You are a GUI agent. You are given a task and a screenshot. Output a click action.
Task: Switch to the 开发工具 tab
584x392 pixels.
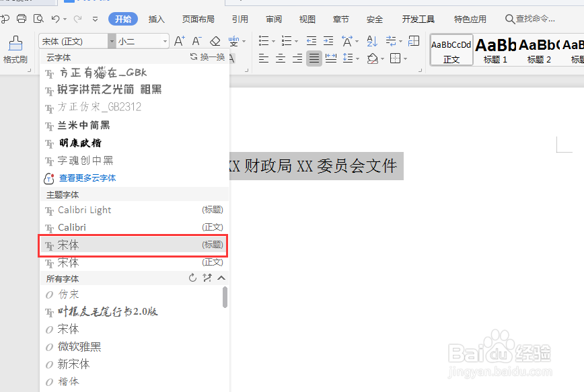418,19
